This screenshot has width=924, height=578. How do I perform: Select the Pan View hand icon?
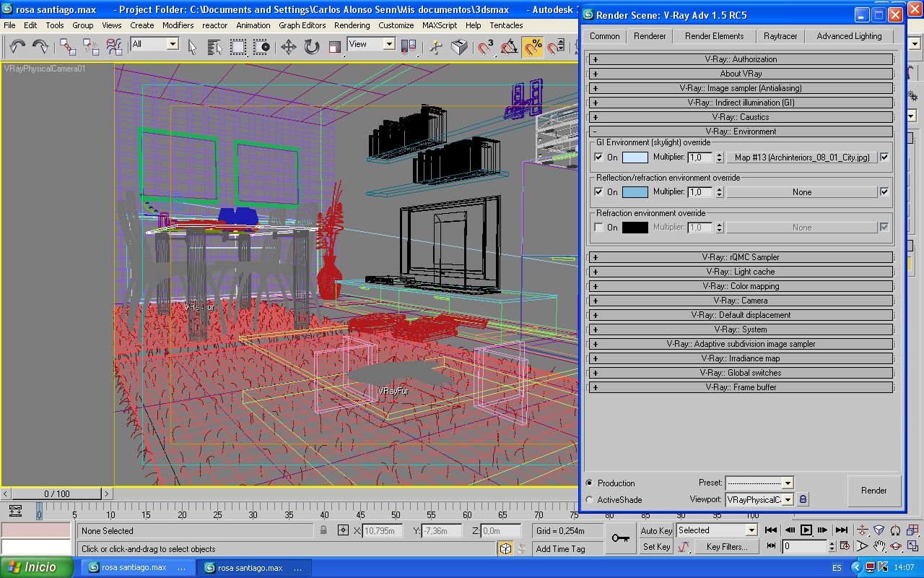[x=879, y=546]
